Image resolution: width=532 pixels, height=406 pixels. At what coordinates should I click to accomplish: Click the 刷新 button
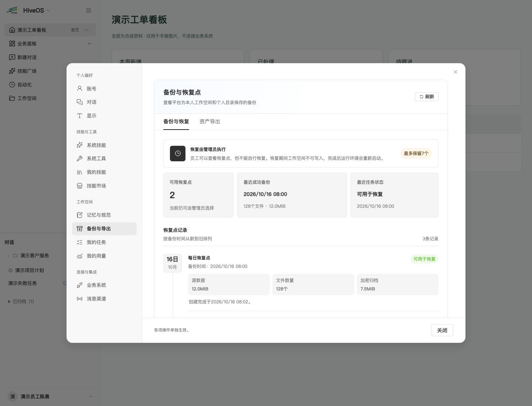(427, 97)
